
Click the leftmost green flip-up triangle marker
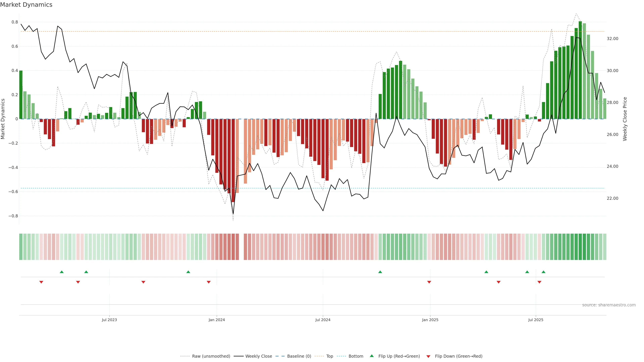tap(62, 272)
